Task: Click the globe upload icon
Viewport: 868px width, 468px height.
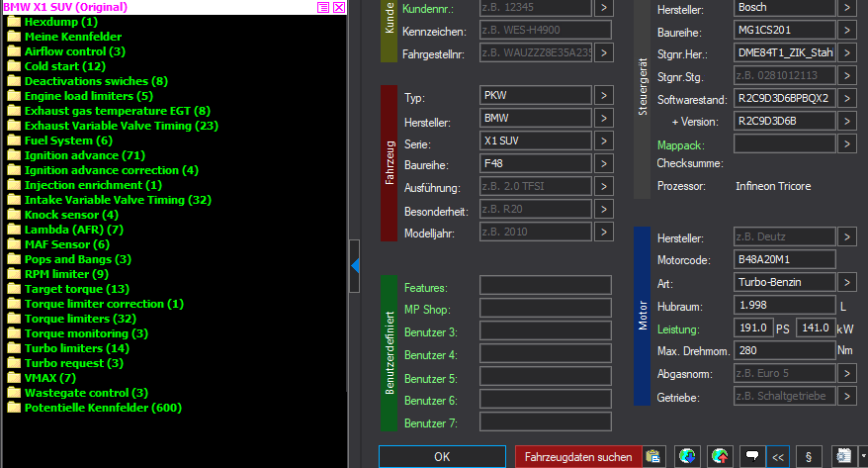Action: click(720, 456)
